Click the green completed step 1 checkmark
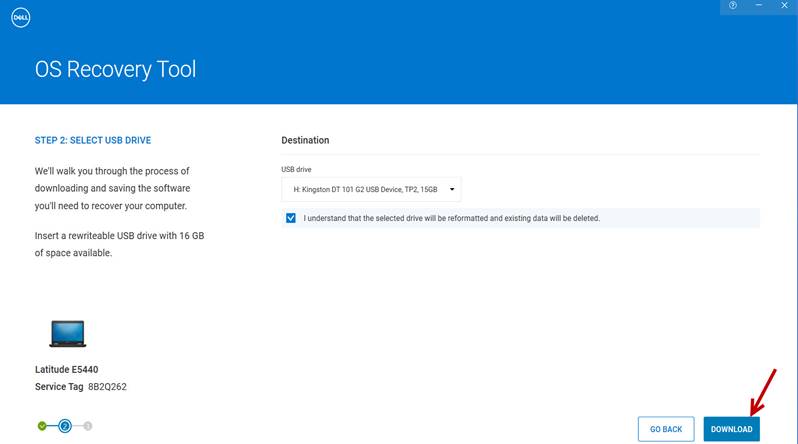798x444 pixels. click(x=42, y=426)
